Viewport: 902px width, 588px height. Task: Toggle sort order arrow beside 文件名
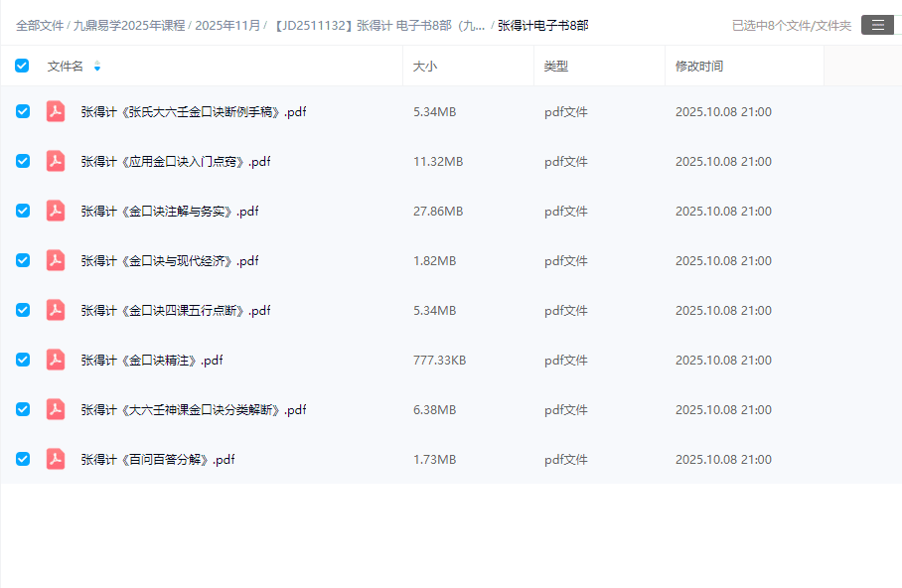tap(97, 67)
